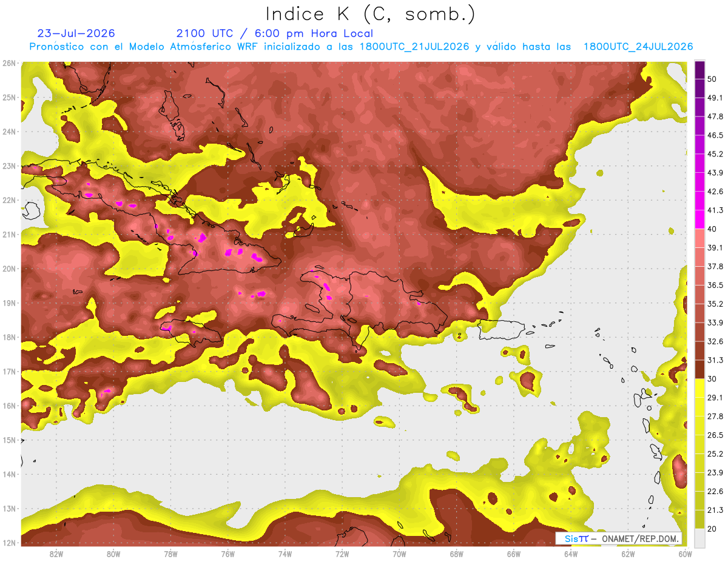728x562 pixels.
Task: Click the latitude label '26N'
Action: (9, 63)
